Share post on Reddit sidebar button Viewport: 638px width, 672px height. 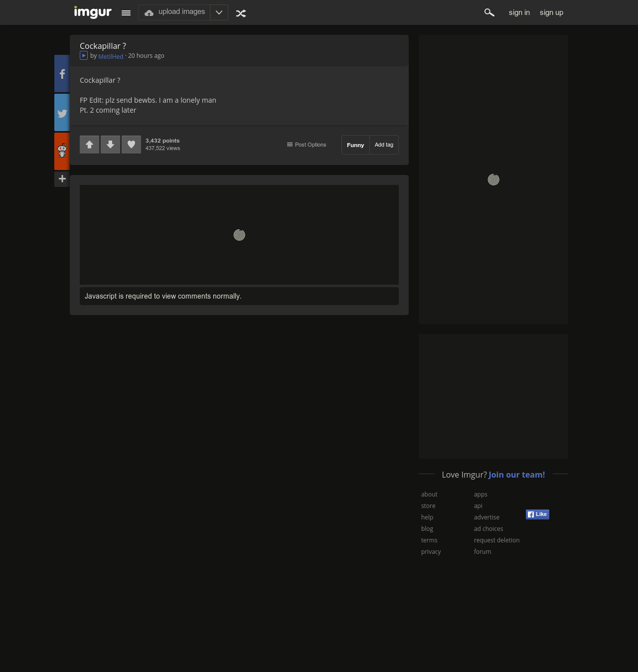click(x=62, y=151)
